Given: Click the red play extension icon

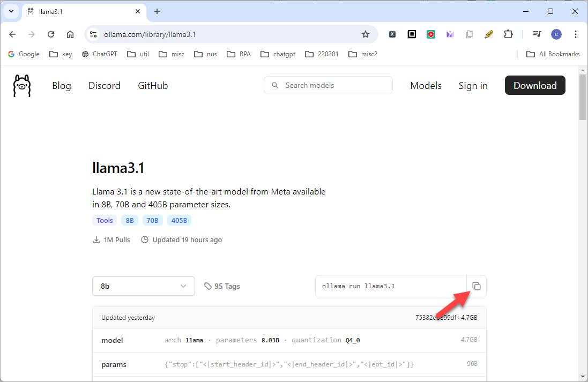Looking at the screenshot, I should pos(431,34).
